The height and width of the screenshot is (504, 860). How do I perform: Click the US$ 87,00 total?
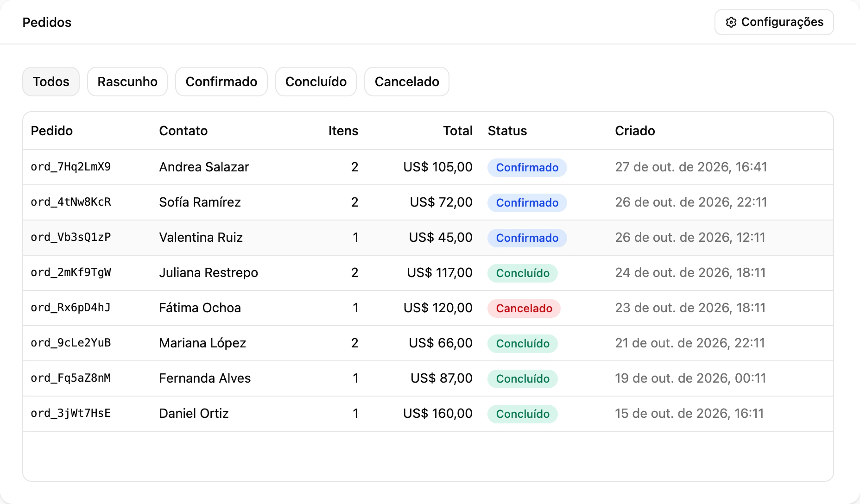coord(442,378)
